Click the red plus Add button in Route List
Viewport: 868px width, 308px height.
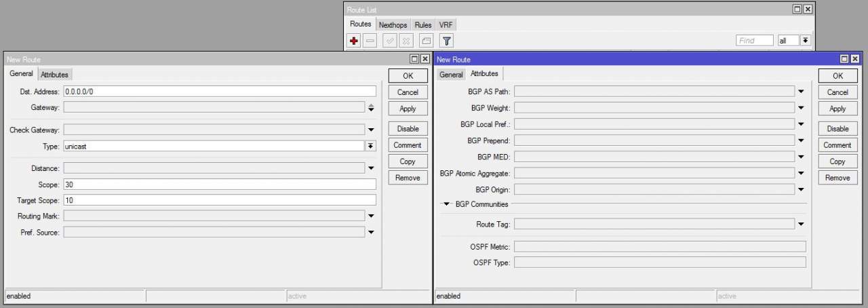(x=355, y=41)
